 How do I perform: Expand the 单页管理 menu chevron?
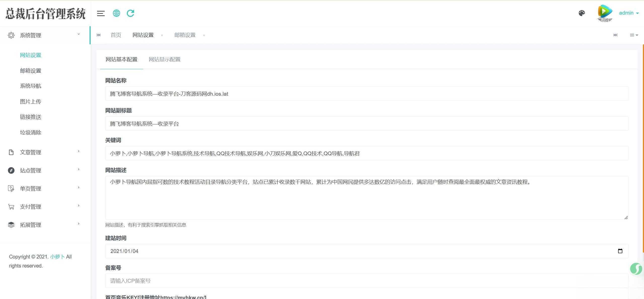(x=79, y=188)
